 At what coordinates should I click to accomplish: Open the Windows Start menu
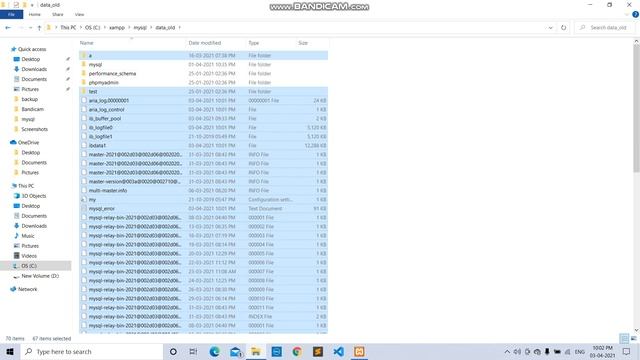click(x=10, y=351)
